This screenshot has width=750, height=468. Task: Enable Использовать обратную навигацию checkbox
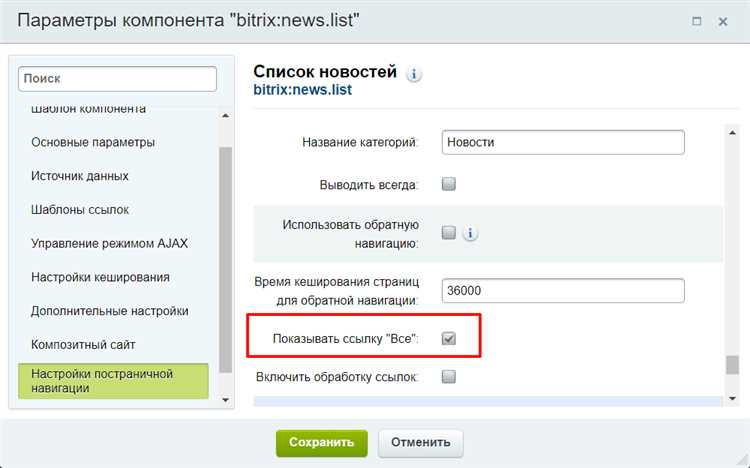449,233
